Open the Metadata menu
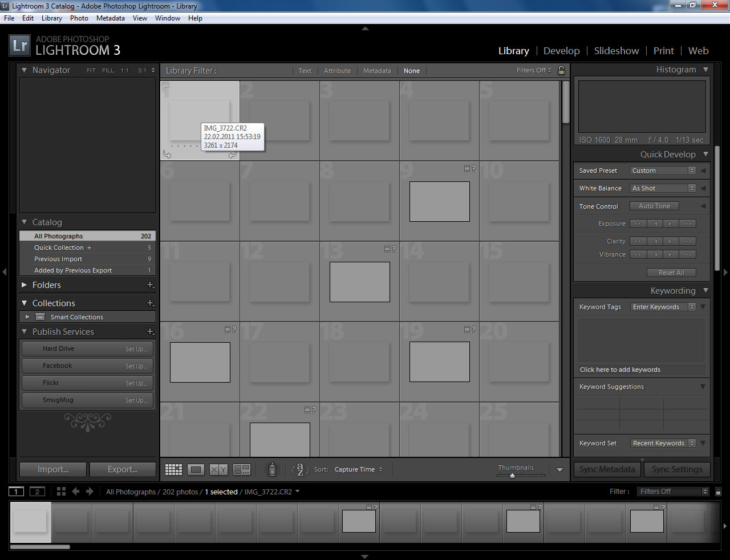This screenshot has height=560, width=730. 110,18
